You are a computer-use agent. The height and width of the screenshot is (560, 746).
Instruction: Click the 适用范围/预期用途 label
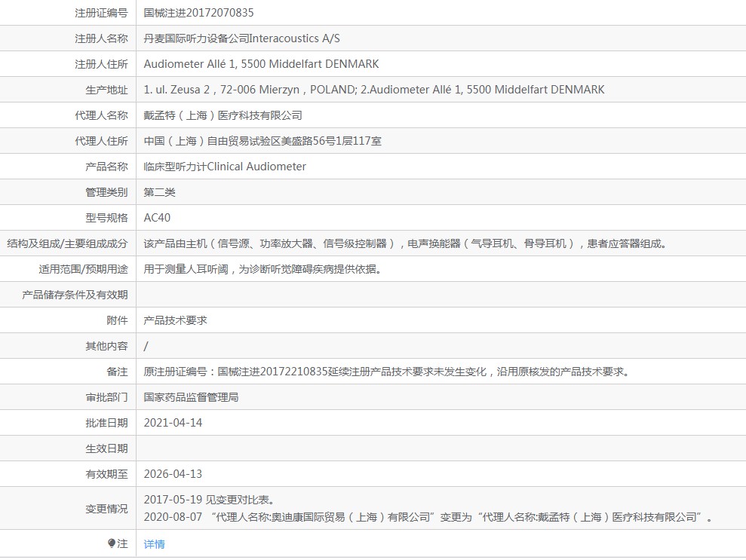(x=83, y=270)
